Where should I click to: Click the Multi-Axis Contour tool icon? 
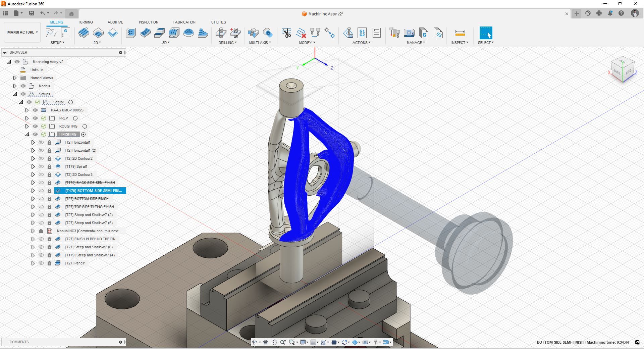click(268, 33)
